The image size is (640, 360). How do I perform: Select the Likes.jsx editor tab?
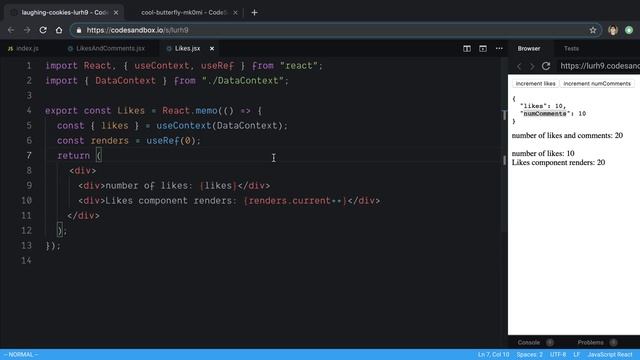coord(187,49)
